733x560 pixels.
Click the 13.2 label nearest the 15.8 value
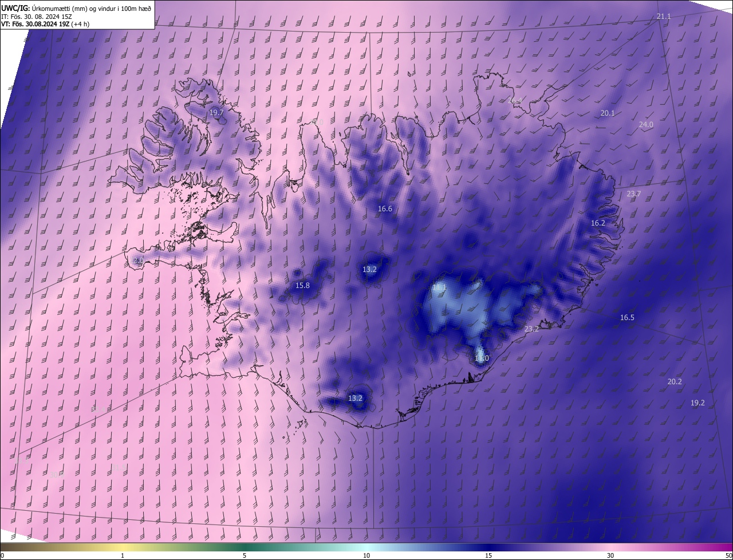click(x=369, y=270)
